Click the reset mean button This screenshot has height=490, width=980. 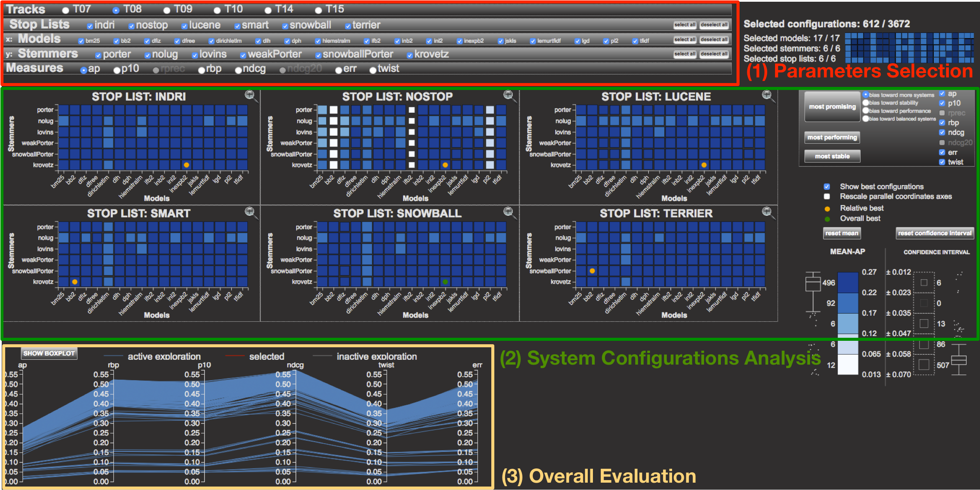[x=842, y=233]
